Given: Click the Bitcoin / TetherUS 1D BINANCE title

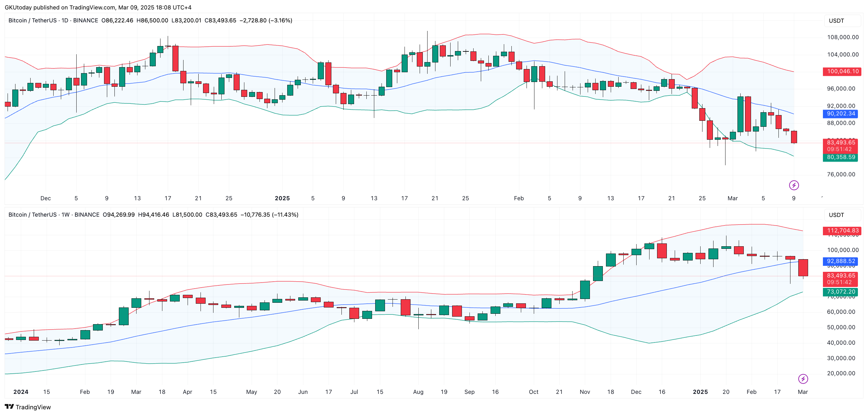Looking at the screenshot, I should (x=53, y=20).
